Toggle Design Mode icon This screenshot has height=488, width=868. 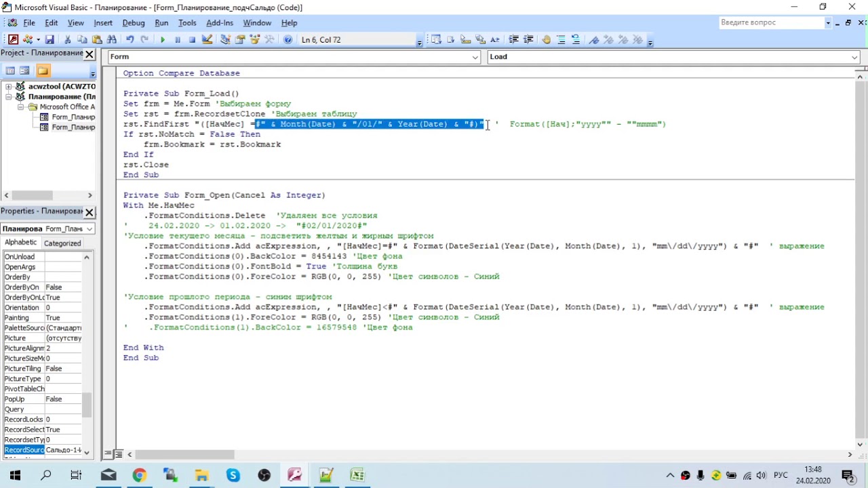[x=208, y=40]
